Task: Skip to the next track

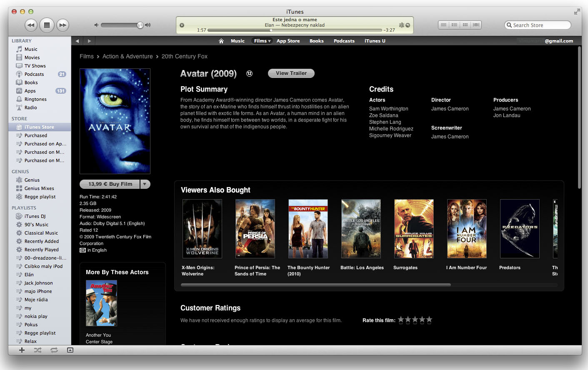Action: [63, 25]
